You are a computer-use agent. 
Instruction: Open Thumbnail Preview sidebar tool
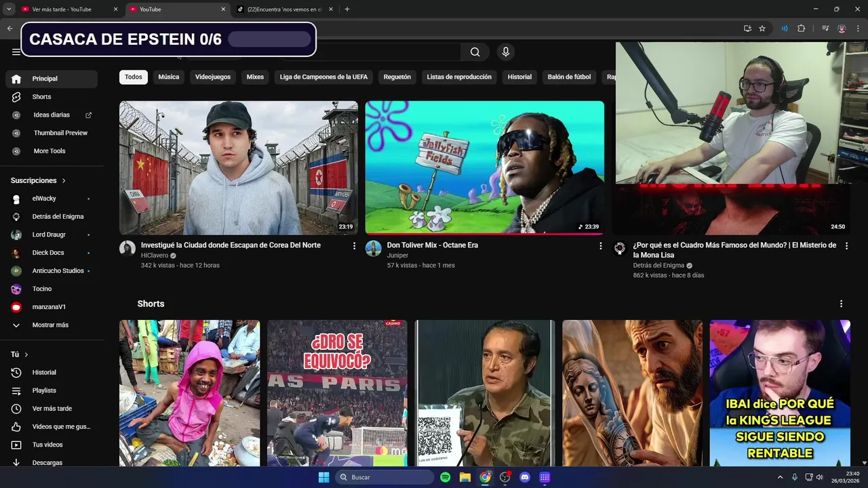point(52,133)
